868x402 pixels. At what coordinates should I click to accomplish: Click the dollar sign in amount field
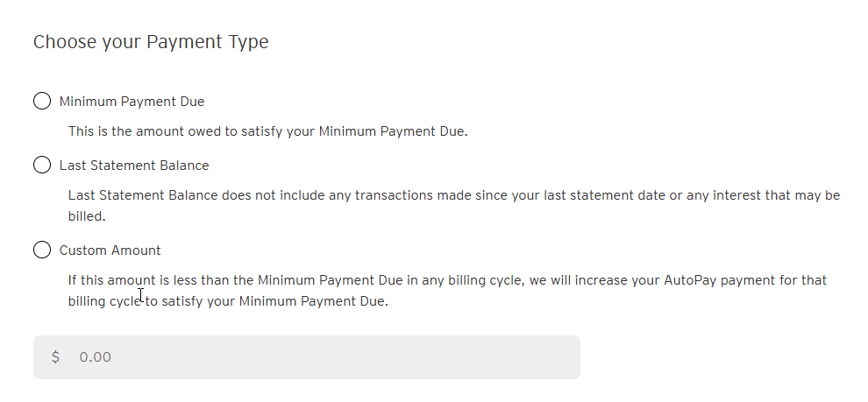point(56,357)
